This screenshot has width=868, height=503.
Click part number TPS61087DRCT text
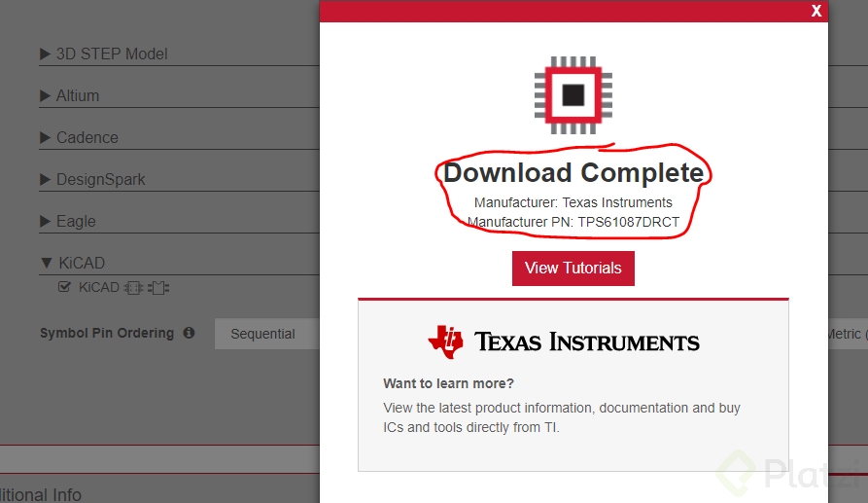tap(628, 222)
